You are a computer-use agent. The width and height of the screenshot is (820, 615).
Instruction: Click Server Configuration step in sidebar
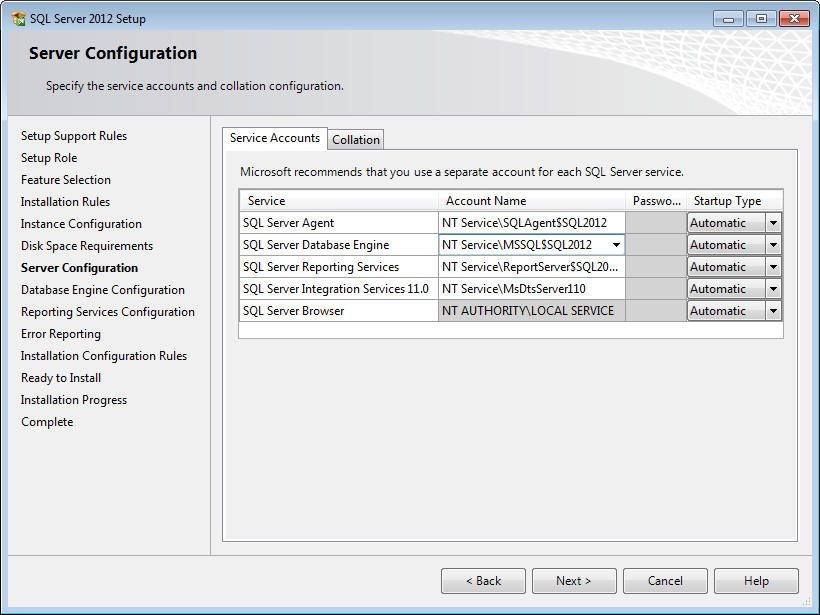(79, 268)
